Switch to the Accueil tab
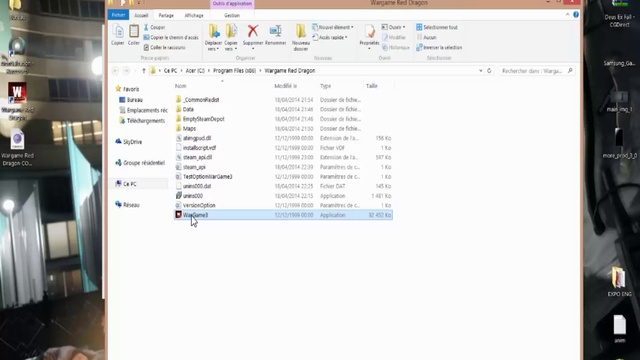 click(141, 16)
